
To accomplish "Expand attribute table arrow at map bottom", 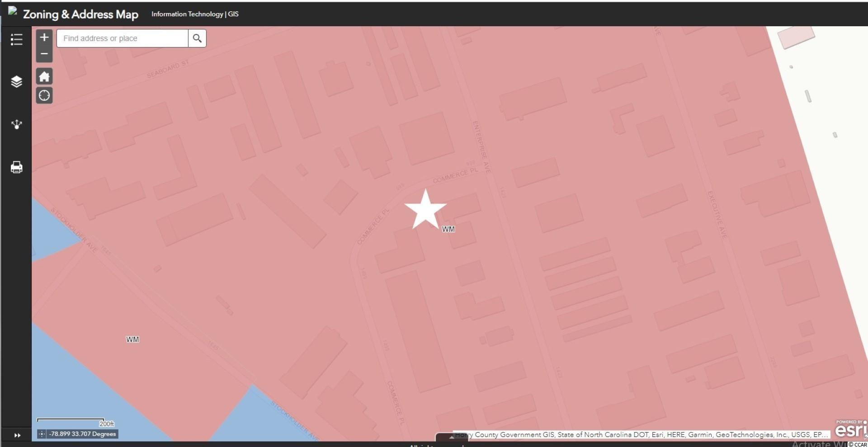I will (x=451, y=437).
